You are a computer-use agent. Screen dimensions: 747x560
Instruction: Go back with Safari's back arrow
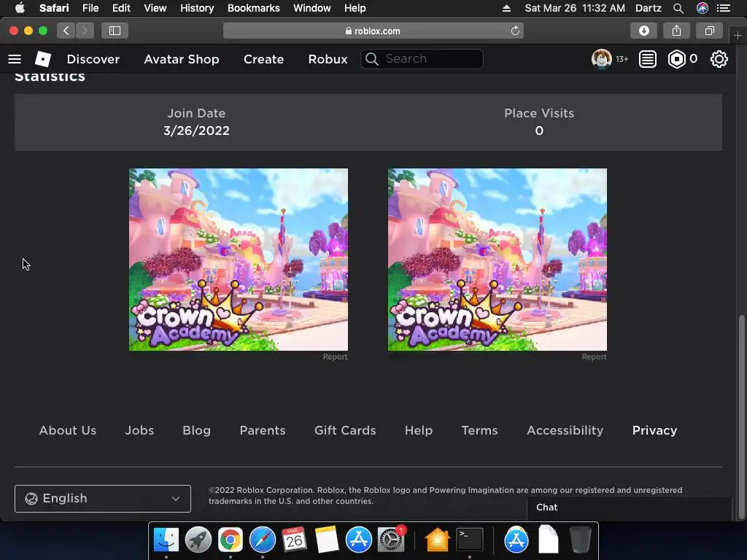[x=66, y=31]
